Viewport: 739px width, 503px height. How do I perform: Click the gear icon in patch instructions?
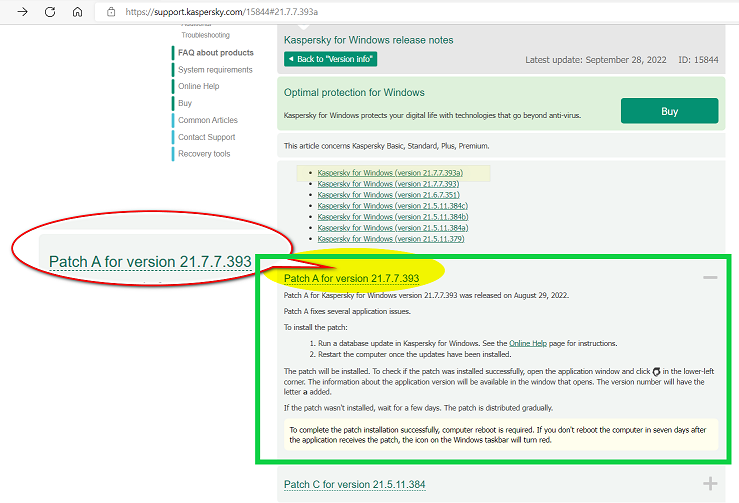point(656,371)
